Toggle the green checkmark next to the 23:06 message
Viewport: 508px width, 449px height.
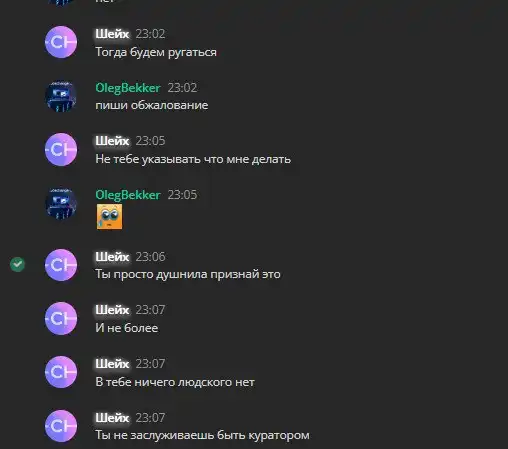click(17, 265)
